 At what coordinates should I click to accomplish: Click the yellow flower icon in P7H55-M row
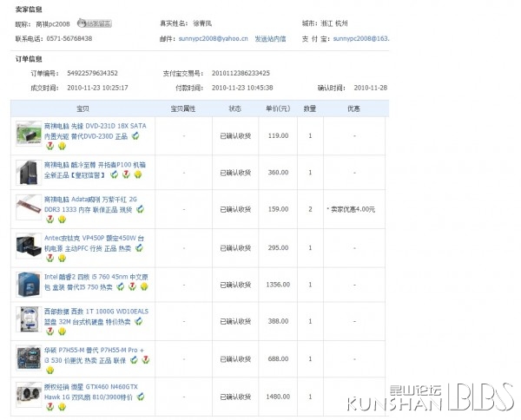point(49,370)
